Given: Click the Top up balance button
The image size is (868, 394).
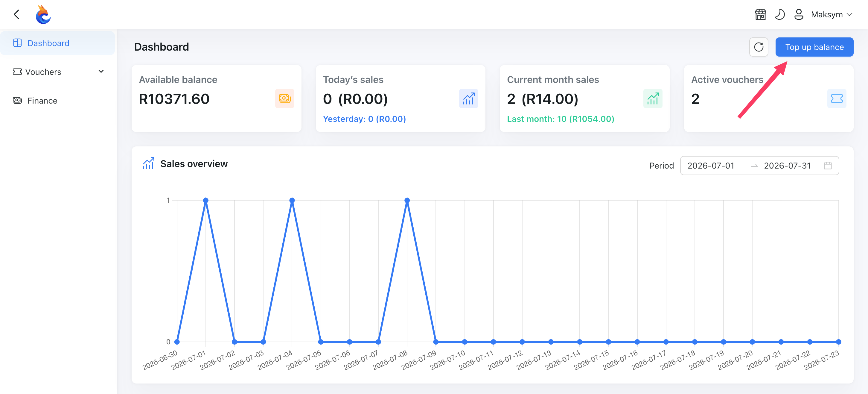Looking at the screenshot, I should click(814, 47).
